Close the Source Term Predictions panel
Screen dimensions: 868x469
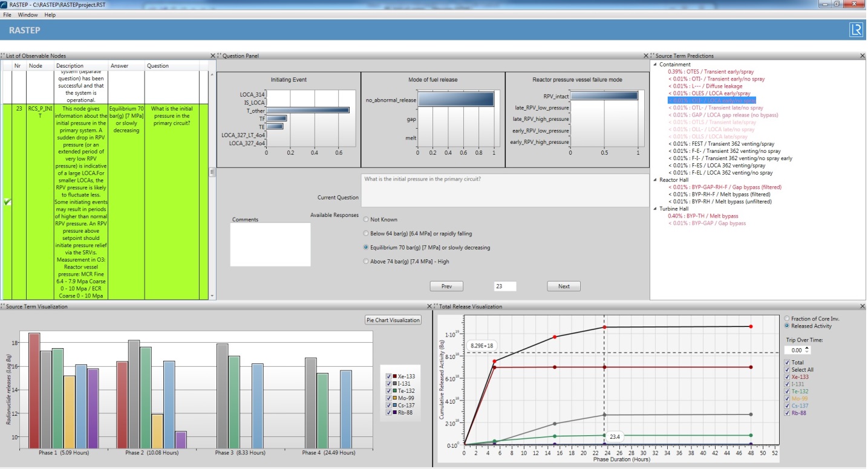click(862, 56)
